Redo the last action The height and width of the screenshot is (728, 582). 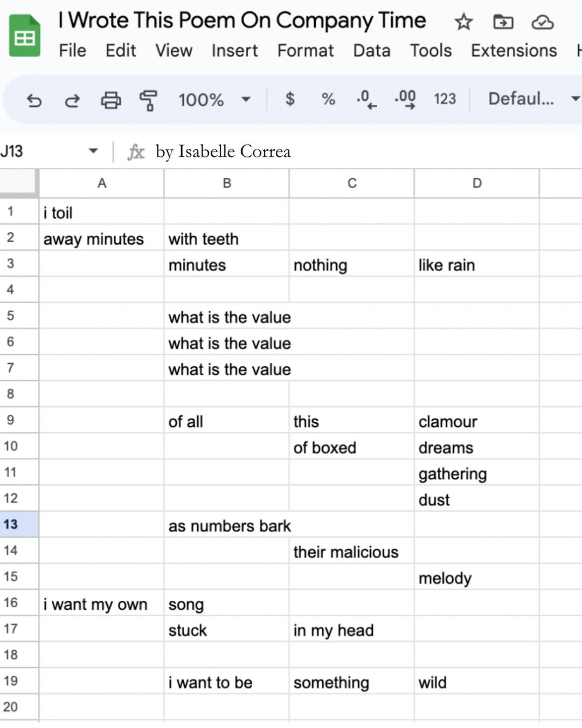point(72,100)
